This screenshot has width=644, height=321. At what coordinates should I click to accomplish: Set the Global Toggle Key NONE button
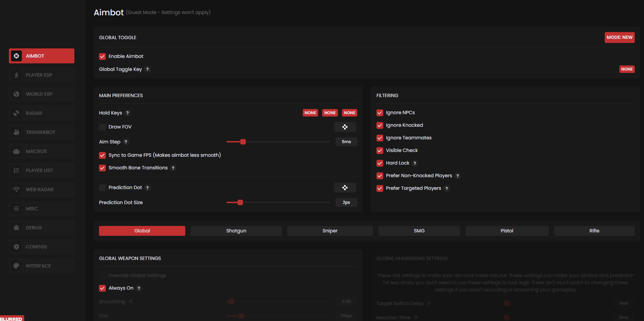(x=627, y=69)
